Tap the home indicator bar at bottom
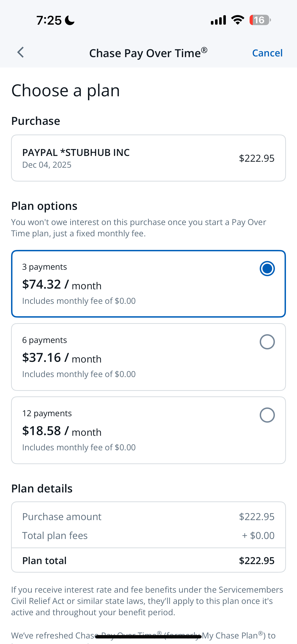Image resolution: width=297 pixels, height=644 pixels. tap(148, 636)
